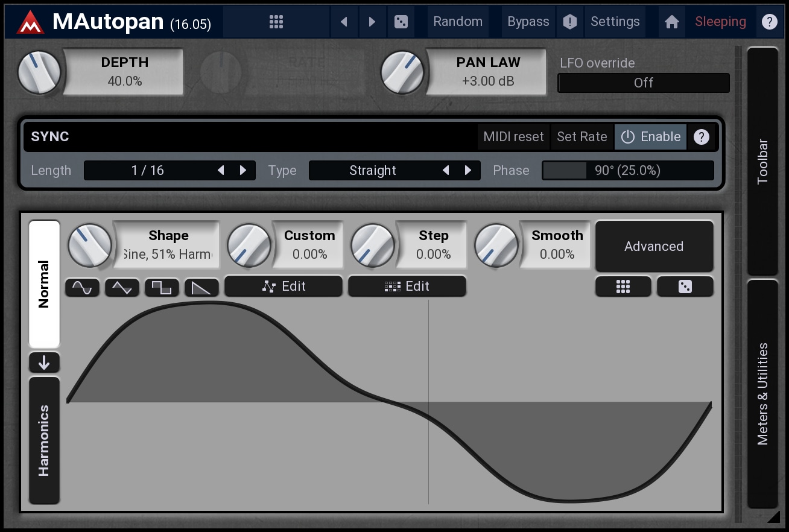Screen dimensions: 789x532
Task: Click the resize corner triangle icon
Action: tap(773, 516)
